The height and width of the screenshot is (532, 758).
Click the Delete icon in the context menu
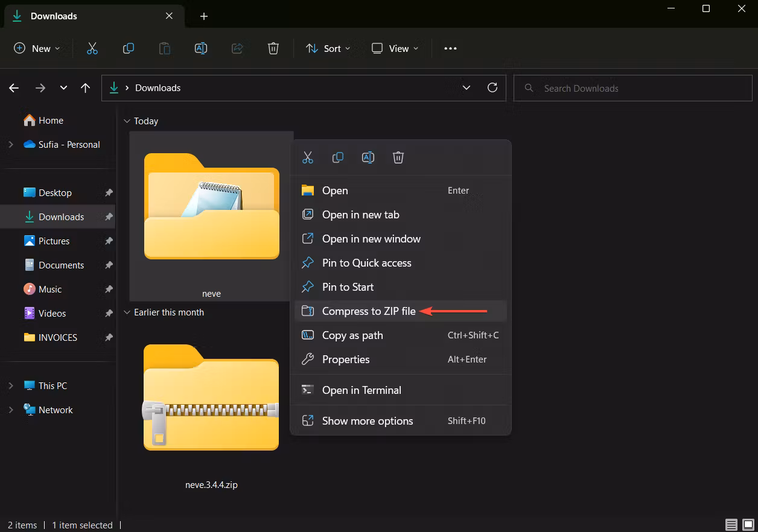tap(398, 157)
